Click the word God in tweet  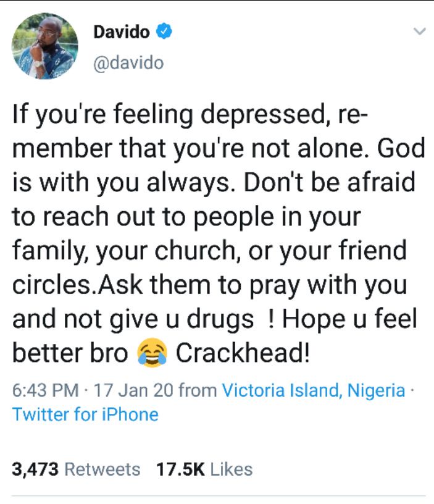click(x=401, y=148)
